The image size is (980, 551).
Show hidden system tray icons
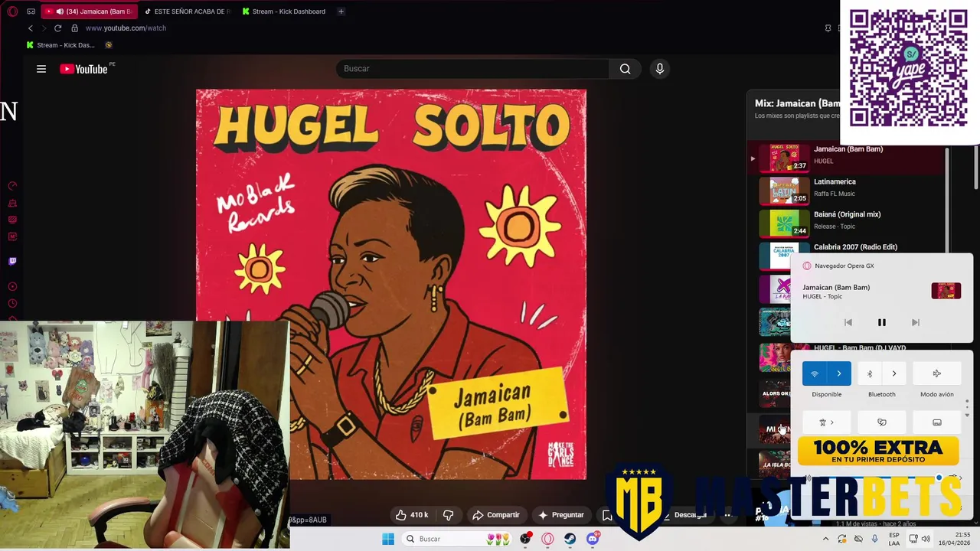[825, 539]
